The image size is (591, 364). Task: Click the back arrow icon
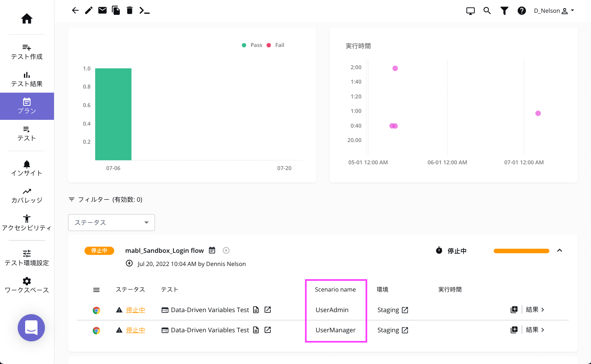75,10
